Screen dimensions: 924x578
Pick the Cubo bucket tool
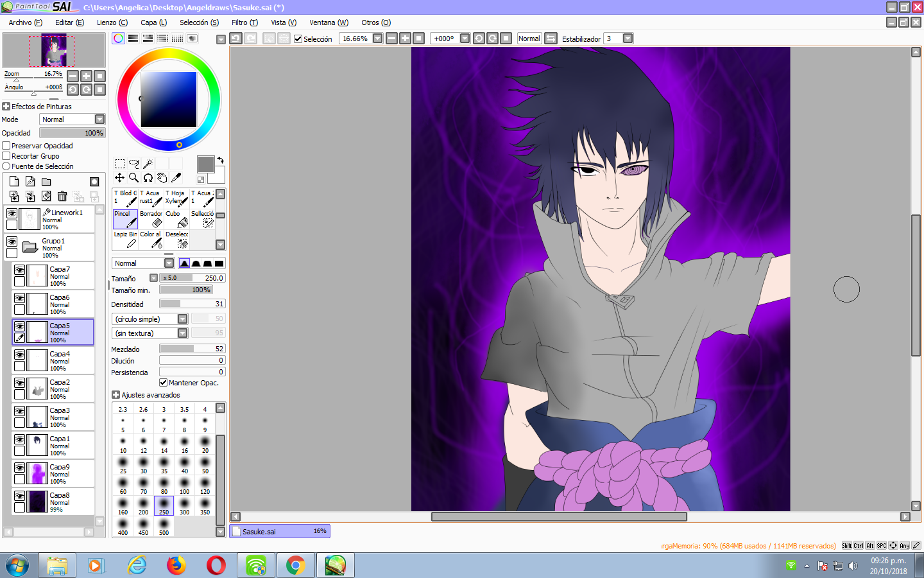[x=176, y=219]
